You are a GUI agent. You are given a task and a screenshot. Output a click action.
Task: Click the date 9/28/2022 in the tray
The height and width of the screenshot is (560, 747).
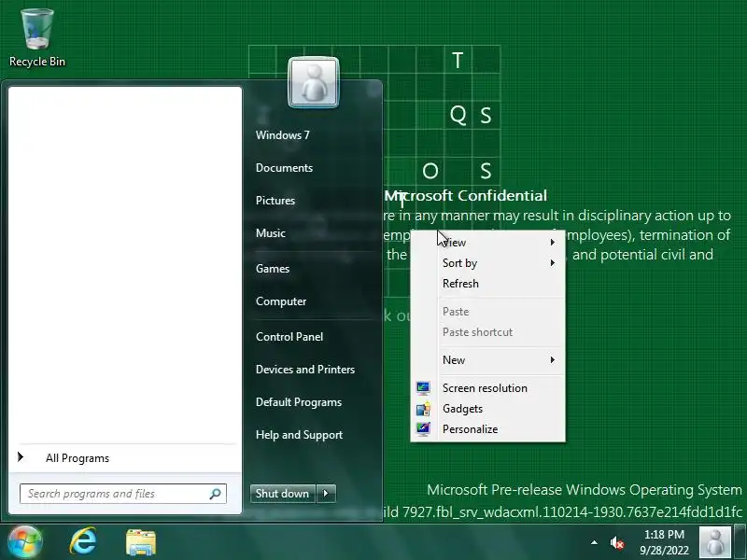point(664,551)
